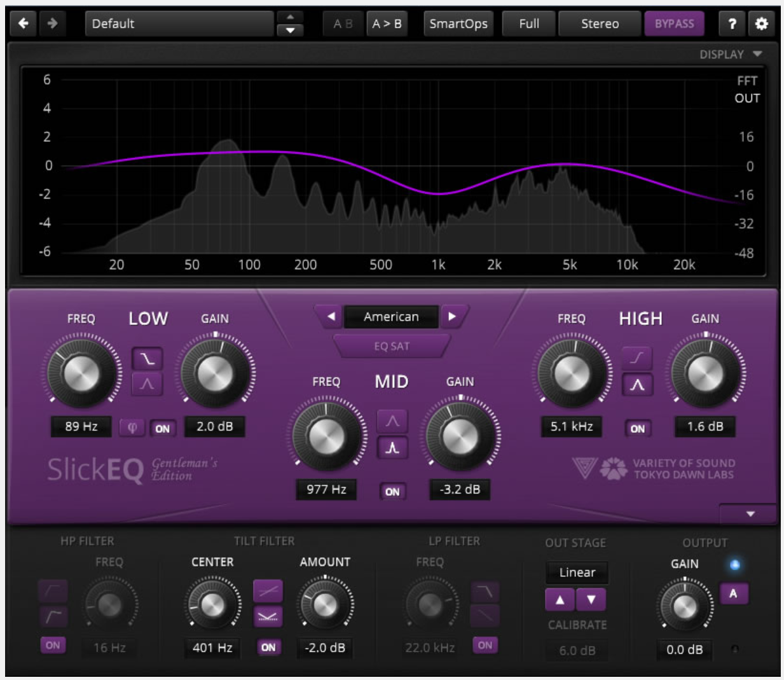Step out stage mode up arrow
784x680 pixels.
[560, 599]
